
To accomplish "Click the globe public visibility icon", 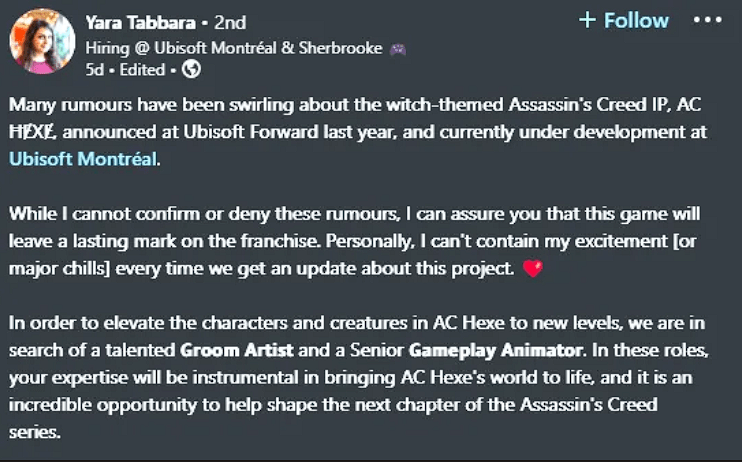I will coord(191,70).
